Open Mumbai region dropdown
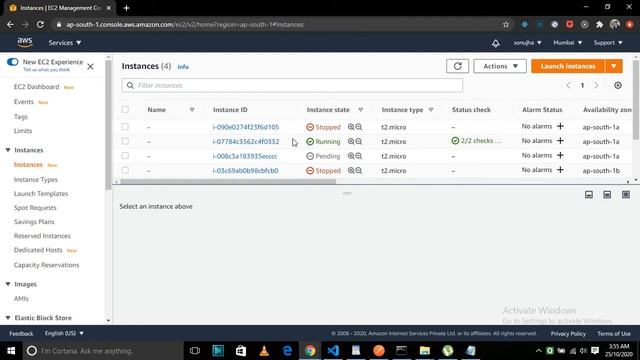 pyautogui.click(x=567, y=42)
